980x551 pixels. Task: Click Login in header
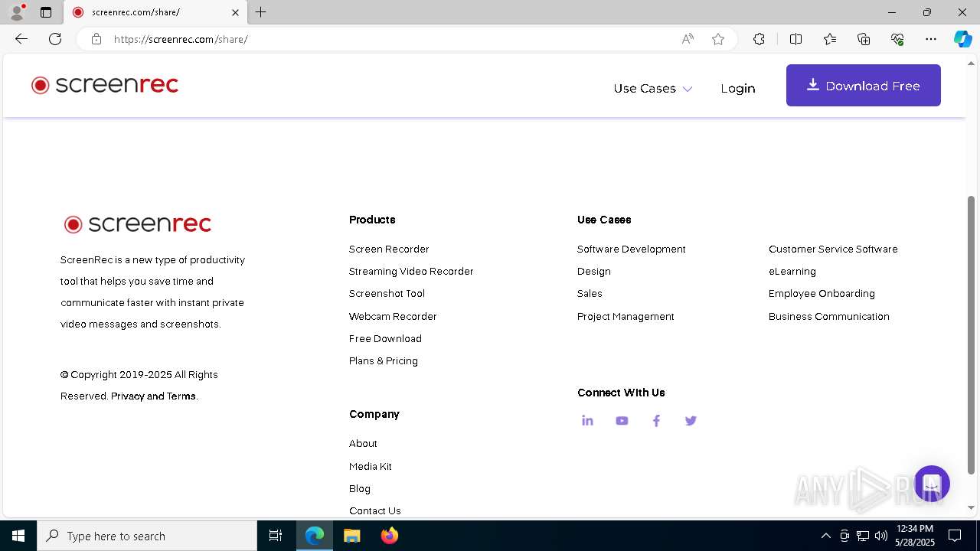coord(738,89)
